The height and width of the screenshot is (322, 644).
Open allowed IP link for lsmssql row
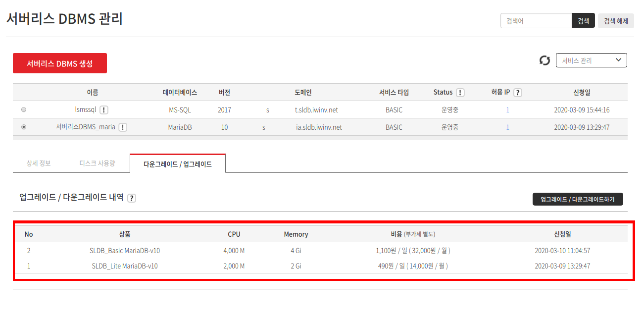tap(507, 110)
